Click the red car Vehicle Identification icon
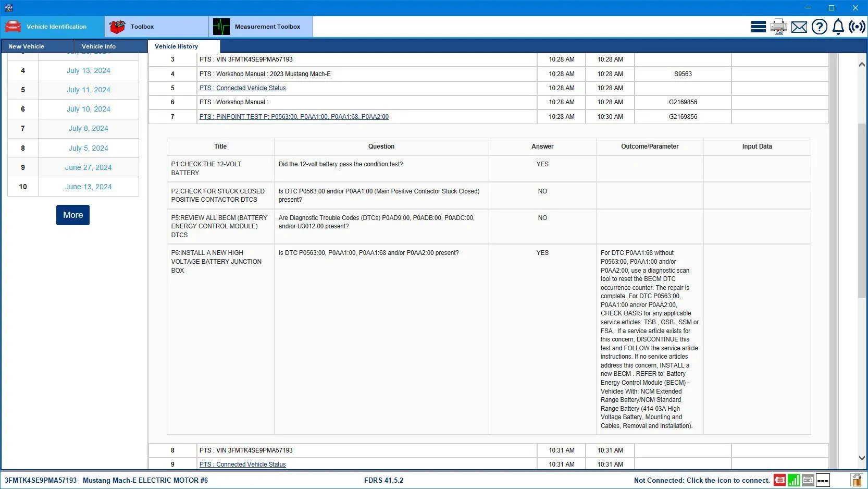Screen dimensions: 868x489 (x=13, y=27)
